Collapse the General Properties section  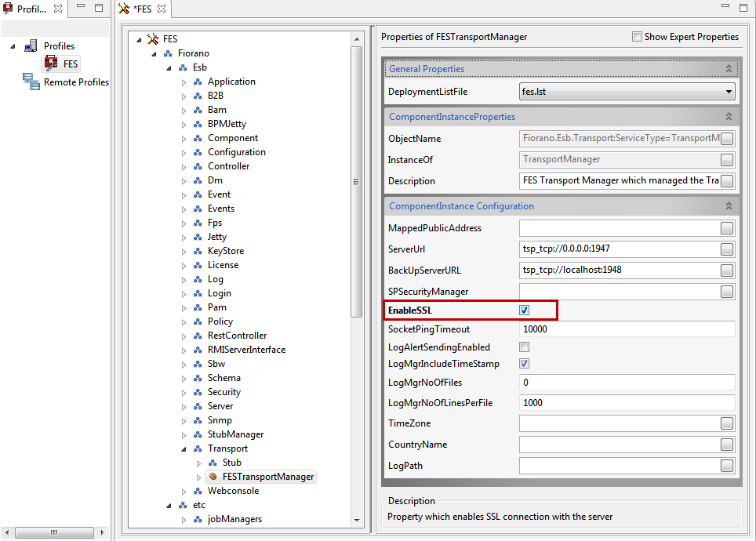click(729, 69)
